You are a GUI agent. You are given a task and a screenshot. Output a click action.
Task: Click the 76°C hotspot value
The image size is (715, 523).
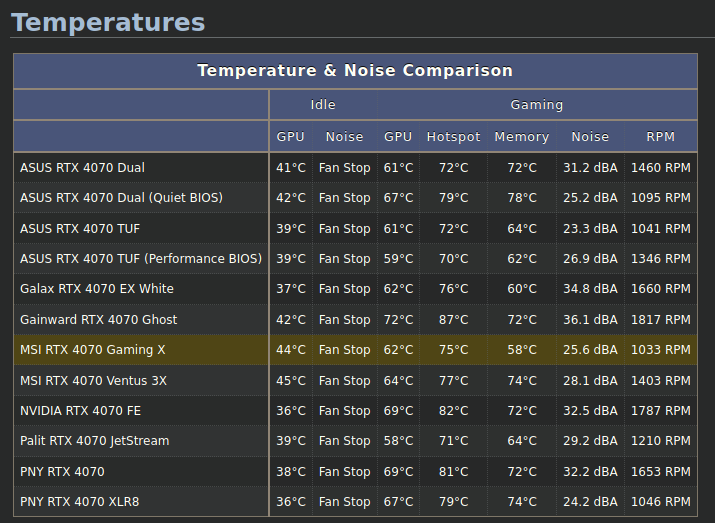pyautogui.click(x=453, y=289)
